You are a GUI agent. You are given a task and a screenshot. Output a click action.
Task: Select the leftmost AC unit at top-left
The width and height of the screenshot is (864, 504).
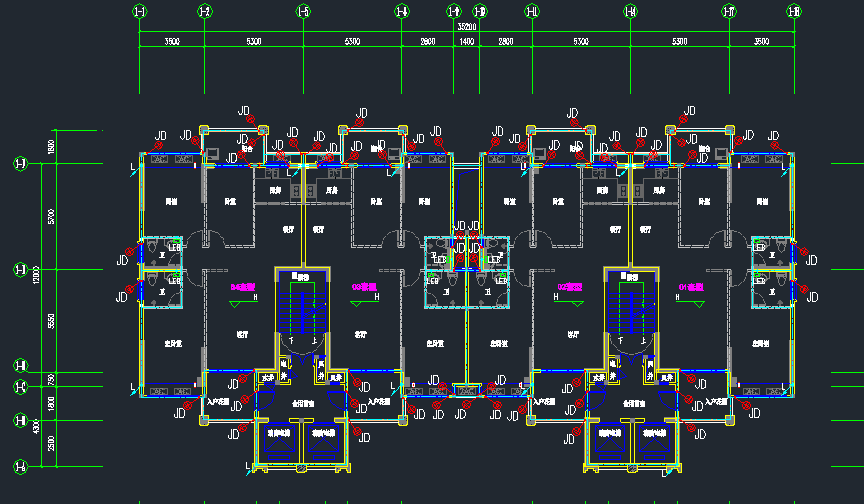[x=157, y=159]
